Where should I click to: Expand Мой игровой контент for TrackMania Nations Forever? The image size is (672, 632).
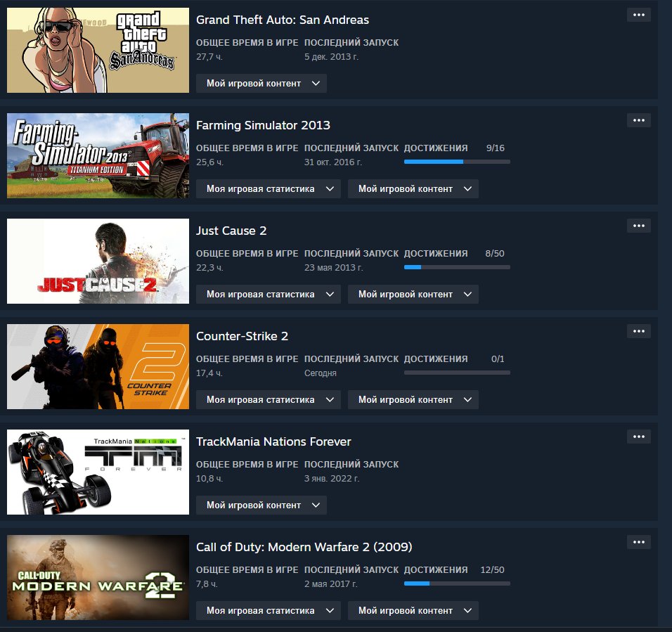tap(261, 505)
